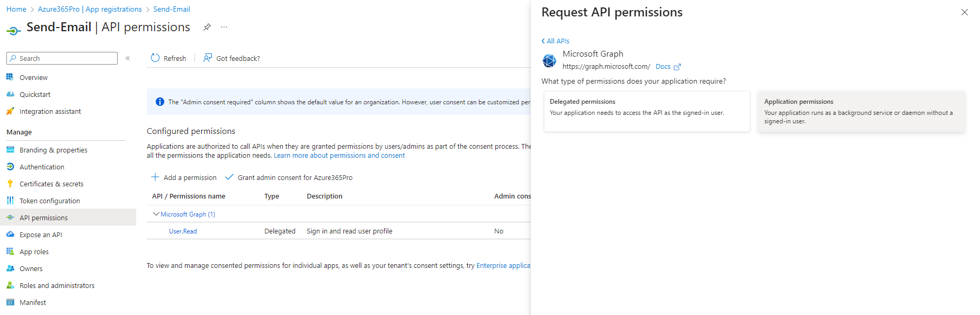Click the checkmark icon for Grant admin consent
The width and height of the screenshot is (980, 315).
[x=229, y=177]
